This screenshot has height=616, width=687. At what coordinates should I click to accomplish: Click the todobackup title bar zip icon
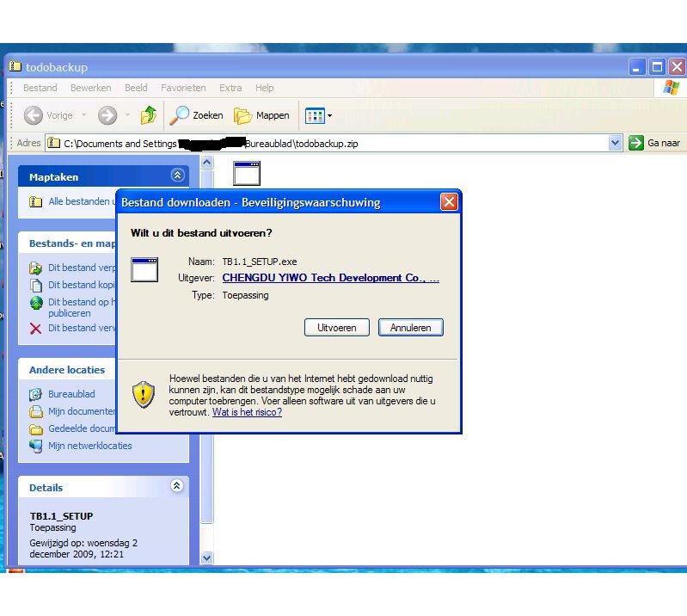(15, 65)
